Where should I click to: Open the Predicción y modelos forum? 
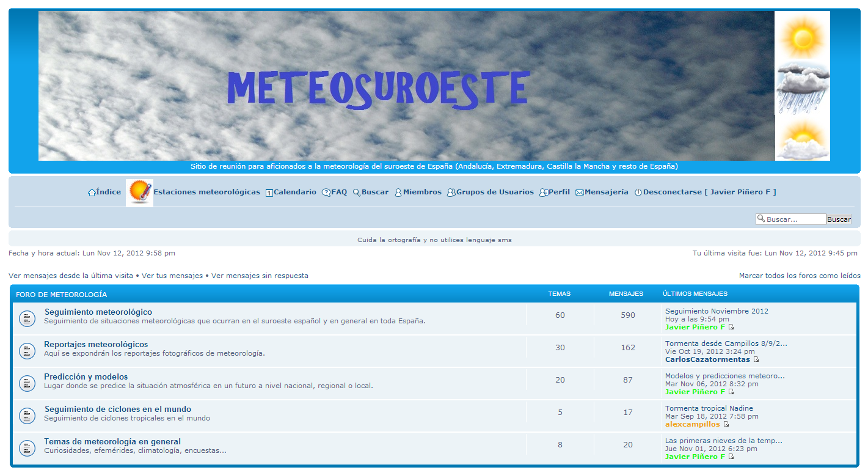[x=86, y=376]
